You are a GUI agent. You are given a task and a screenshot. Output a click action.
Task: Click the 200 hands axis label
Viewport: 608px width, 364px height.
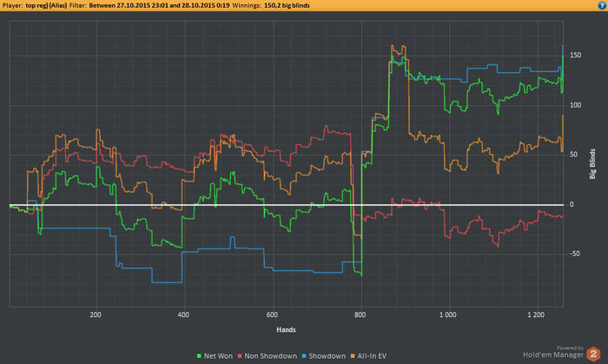click(96, 314)
